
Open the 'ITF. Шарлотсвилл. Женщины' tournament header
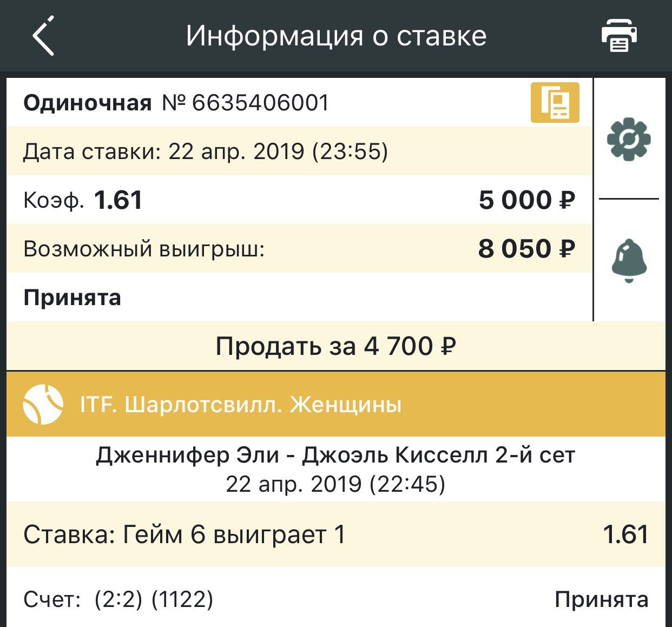240,405
